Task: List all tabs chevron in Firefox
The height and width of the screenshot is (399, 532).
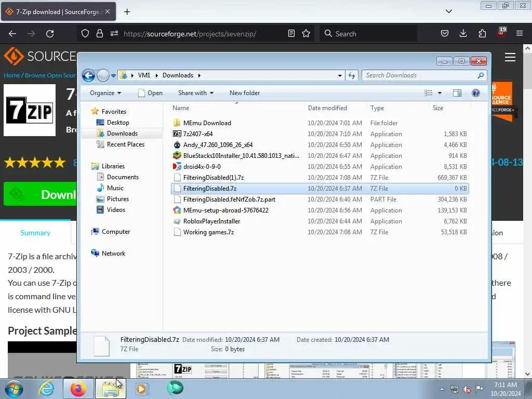Action: (x=448, y=11)
